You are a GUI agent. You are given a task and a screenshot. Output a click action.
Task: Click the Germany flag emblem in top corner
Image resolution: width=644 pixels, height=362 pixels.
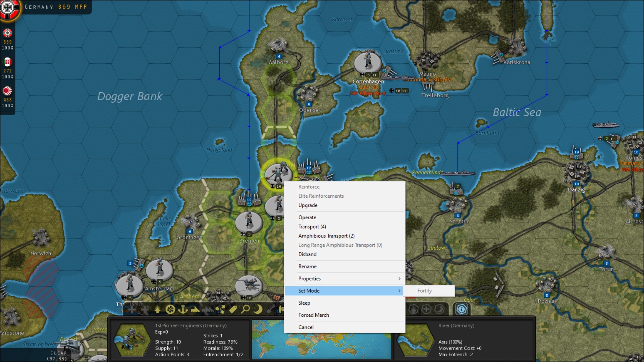9,8
